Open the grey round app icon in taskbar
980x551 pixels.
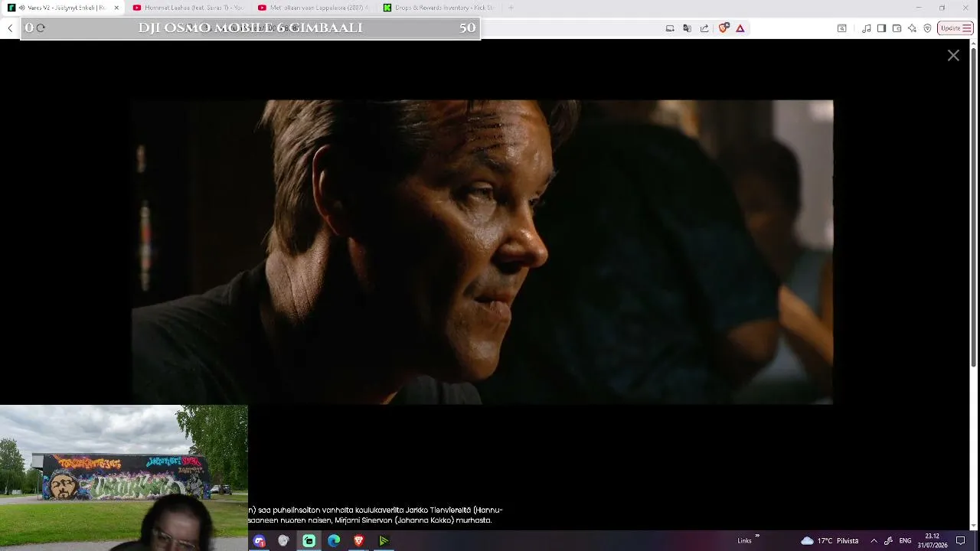pos(284,541)
